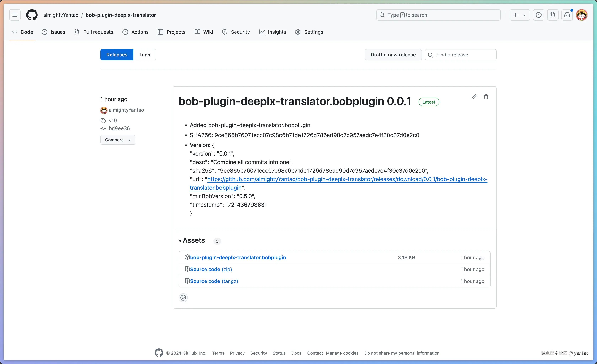Click Draft a new release button
Screen dimensions: 597x364
pyautogui.click(x=393, y=55)
